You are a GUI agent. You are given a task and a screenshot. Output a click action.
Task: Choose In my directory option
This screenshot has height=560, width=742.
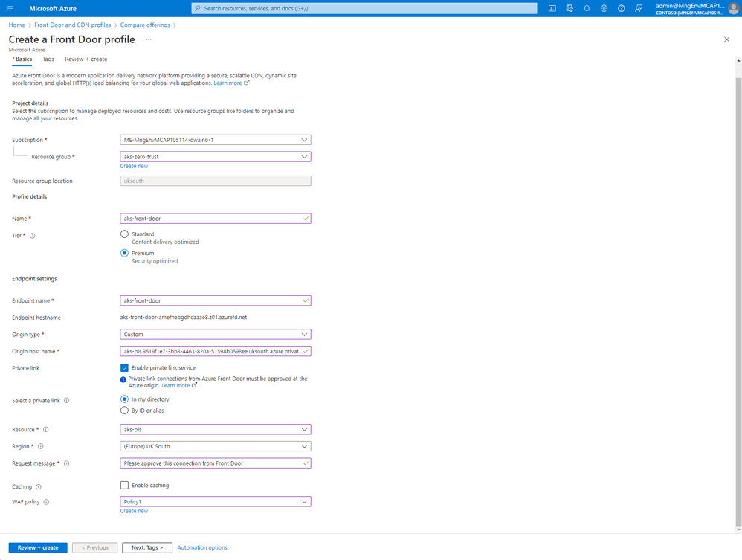tap(124, 399)
